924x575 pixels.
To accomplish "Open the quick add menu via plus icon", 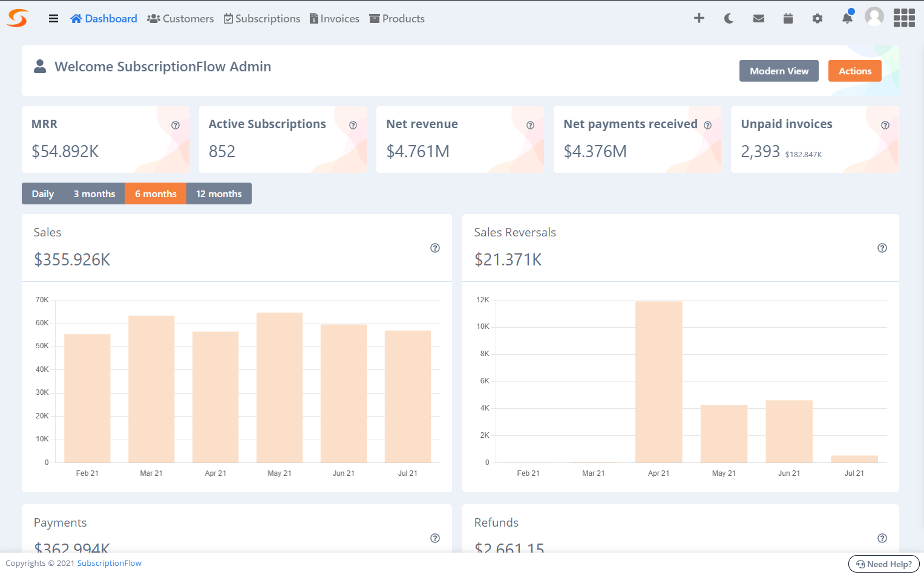I will [699, 18].
